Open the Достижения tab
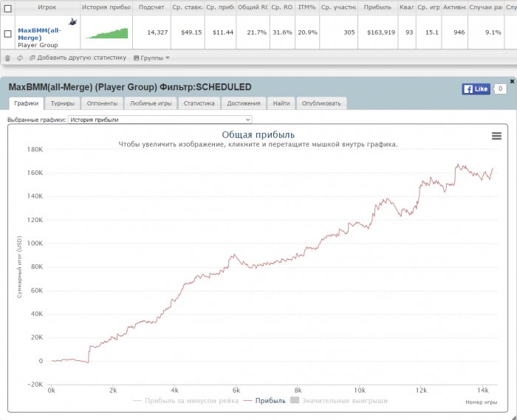517x420 pixels. coord(244,103)
